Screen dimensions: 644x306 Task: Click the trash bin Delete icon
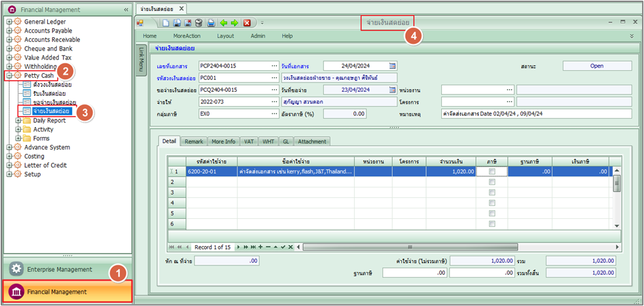(x=198, y=22)
